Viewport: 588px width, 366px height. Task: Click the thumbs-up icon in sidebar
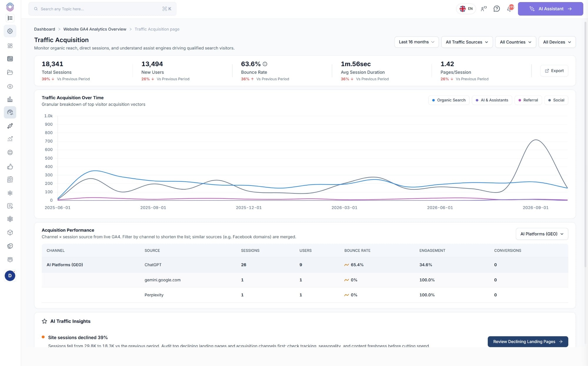(x=10, y=167)
